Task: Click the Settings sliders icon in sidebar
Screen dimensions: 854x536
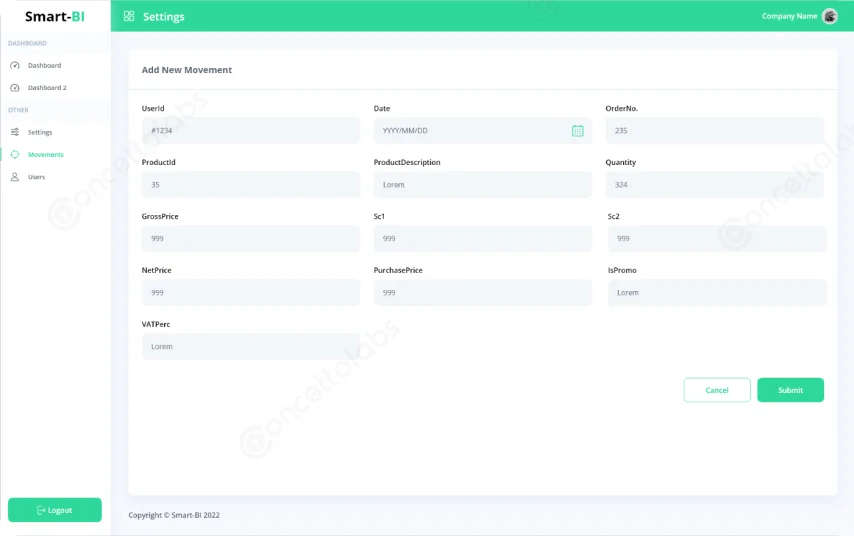Action: pos(15,132)
